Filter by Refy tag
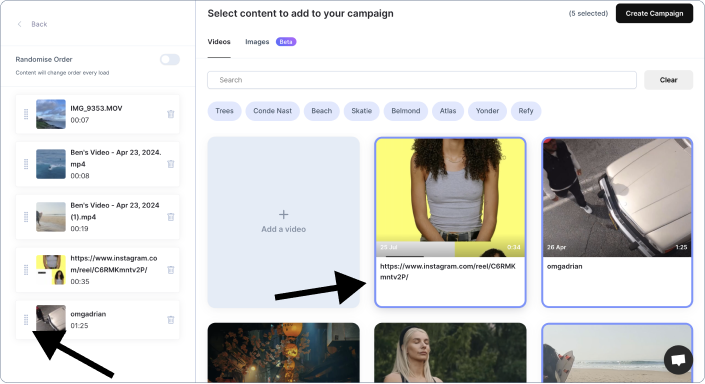 [x=526, y=111]
